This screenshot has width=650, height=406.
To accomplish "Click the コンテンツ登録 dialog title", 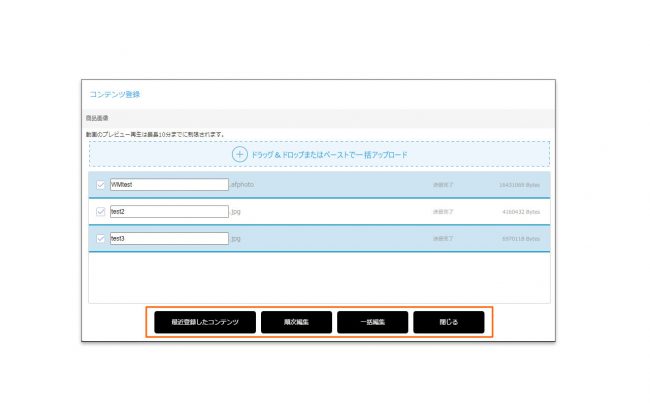I will (115, 94).
